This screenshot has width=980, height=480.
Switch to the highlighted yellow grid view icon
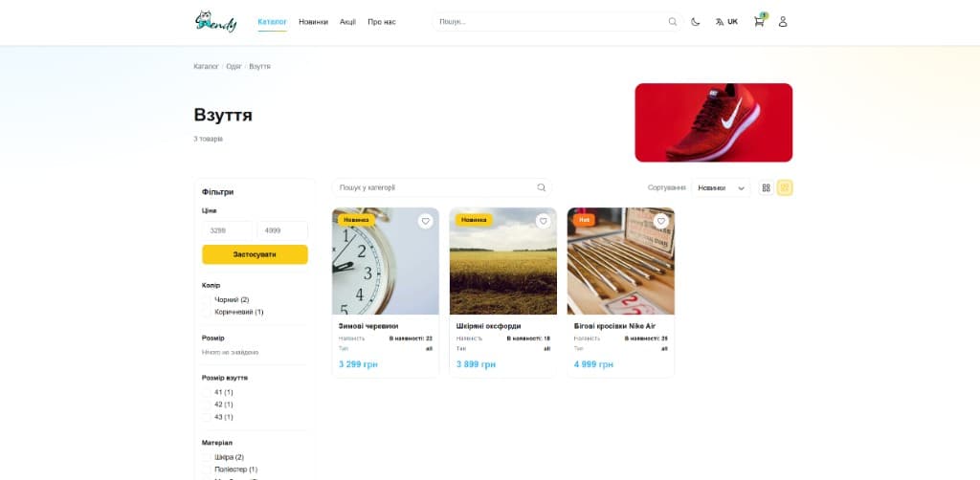pyautogui.click(x=785, y=187)
